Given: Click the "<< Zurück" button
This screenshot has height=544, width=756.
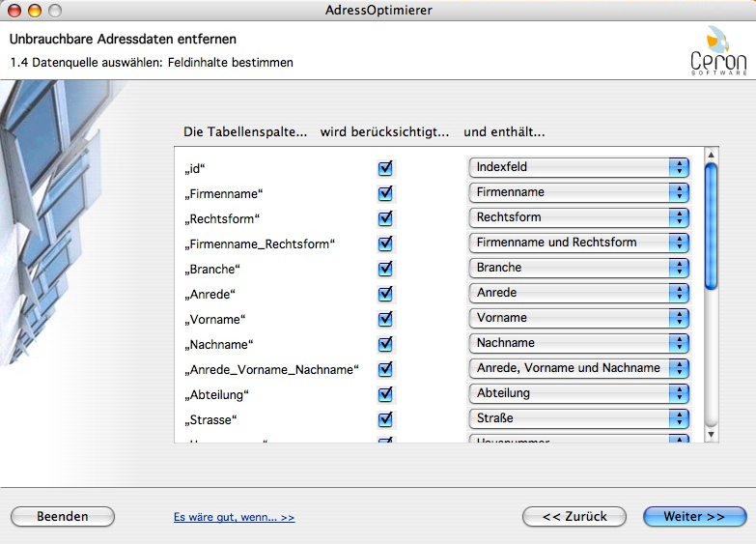Looking at the screenshot, I should pyautogui.click(x=574, y=517).
